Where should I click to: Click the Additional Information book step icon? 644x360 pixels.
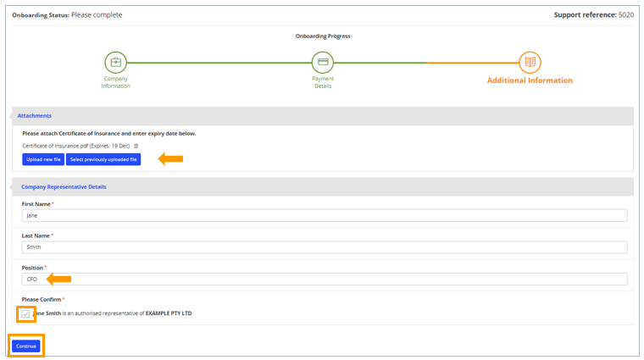(530, 62)
